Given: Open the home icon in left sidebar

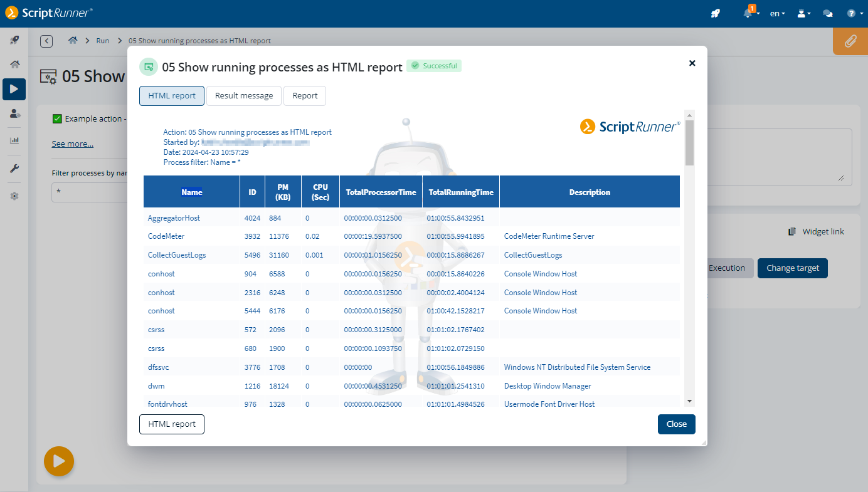Looking at the screenshot, I should click(x=14, y=65).
